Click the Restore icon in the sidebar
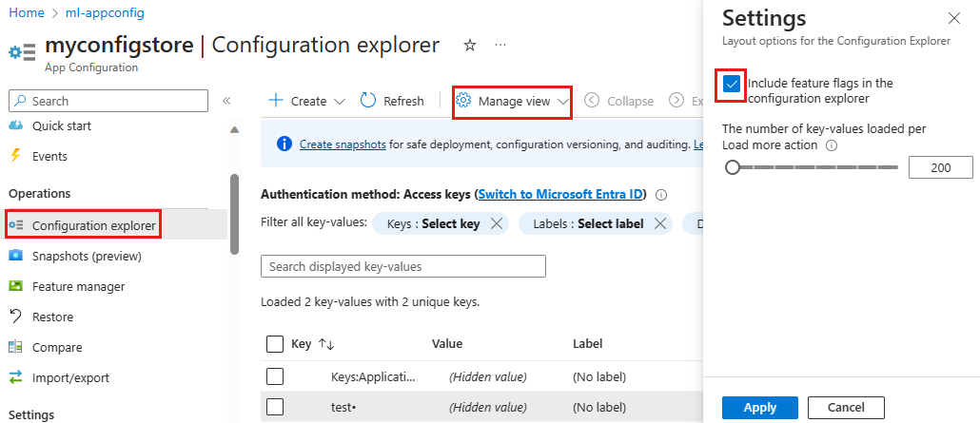The height and width of the screenshot is (423, 980). pos(15,317)
